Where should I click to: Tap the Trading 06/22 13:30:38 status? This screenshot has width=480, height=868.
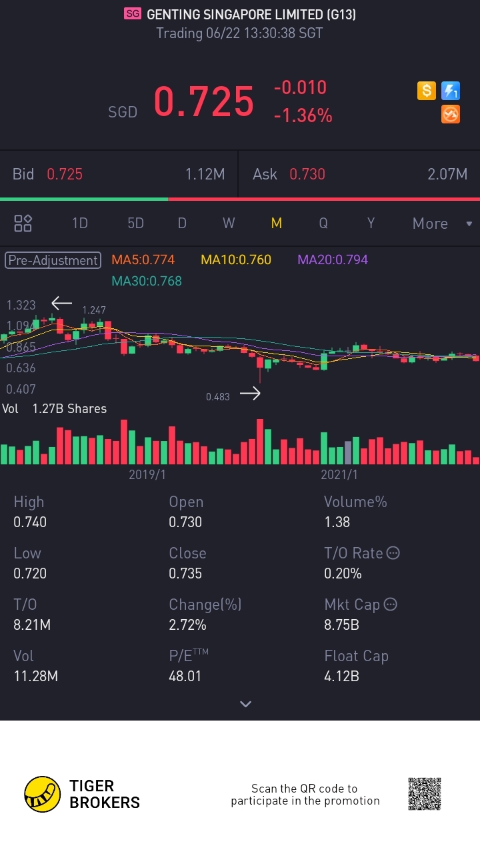239,33
